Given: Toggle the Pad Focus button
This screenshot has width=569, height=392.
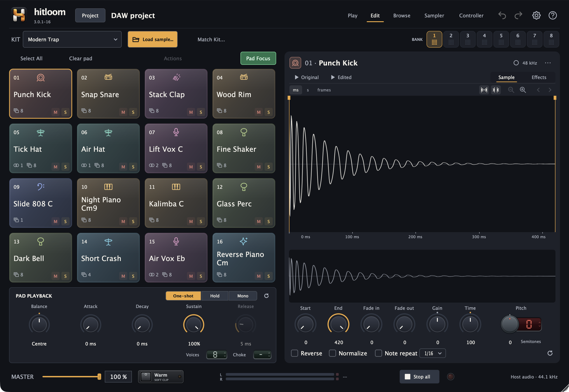Looking at the screenshot, I should [x=258, y=58].
